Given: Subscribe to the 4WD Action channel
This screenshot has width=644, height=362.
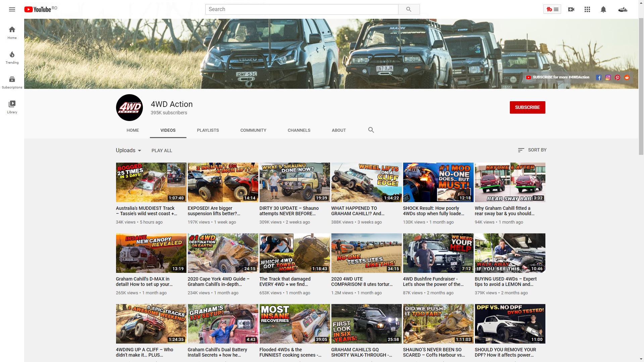Looking at the screenshot, I should pyautogui.click(x=527, y=108).
